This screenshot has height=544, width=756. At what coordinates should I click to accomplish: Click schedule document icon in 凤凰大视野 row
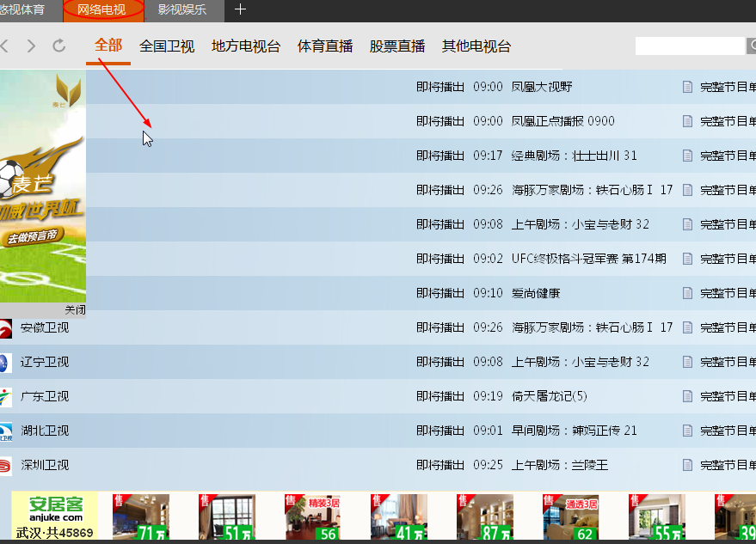(x=687, y=87)
